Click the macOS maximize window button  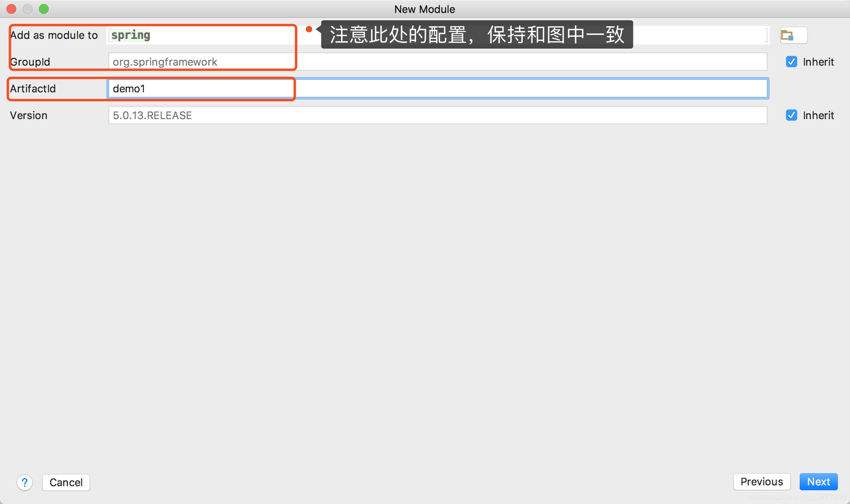(45, 10)
